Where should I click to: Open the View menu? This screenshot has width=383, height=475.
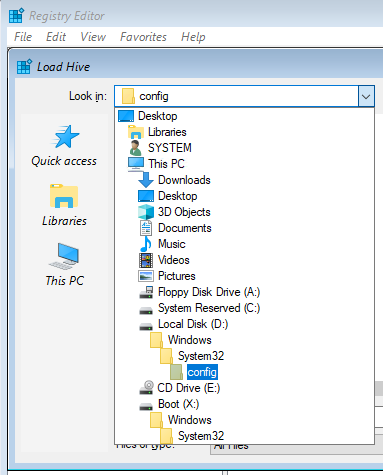click(x=93, y=37)
